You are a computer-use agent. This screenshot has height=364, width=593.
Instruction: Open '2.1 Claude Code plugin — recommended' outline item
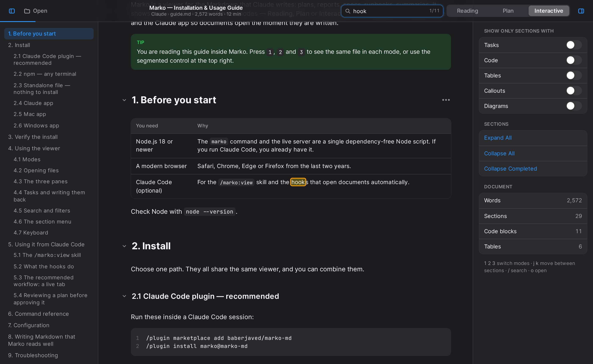tap(49, 59)
